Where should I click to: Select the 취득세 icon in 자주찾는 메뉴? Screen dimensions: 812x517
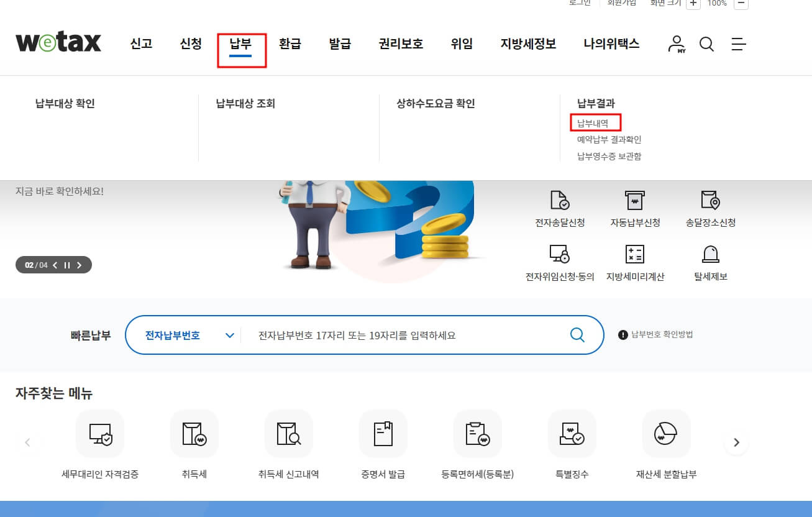(194, 433)
